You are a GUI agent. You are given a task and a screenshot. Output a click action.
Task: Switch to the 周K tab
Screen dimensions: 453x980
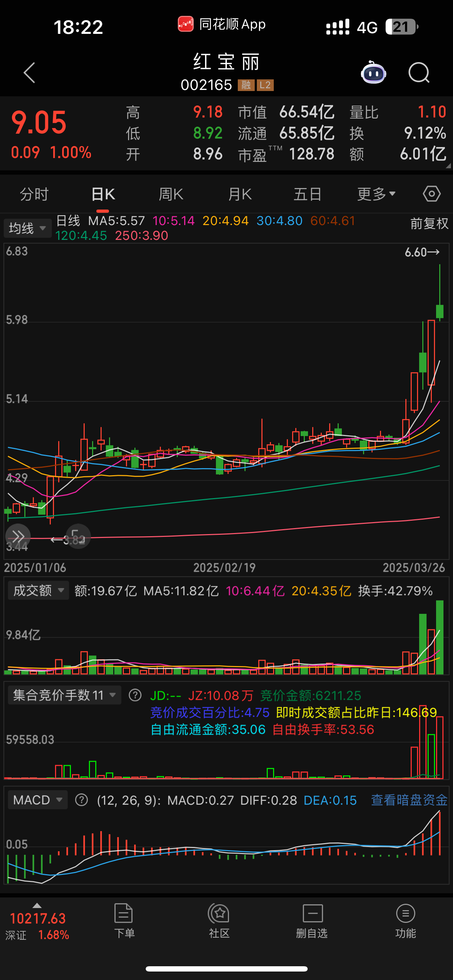(x=171, y=194)
